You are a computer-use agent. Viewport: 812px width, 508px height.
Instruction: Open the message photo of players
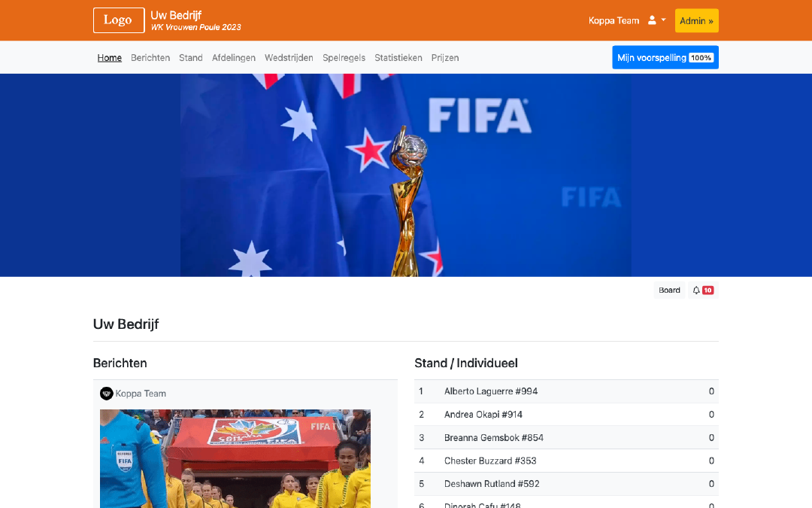pos(235,459)
